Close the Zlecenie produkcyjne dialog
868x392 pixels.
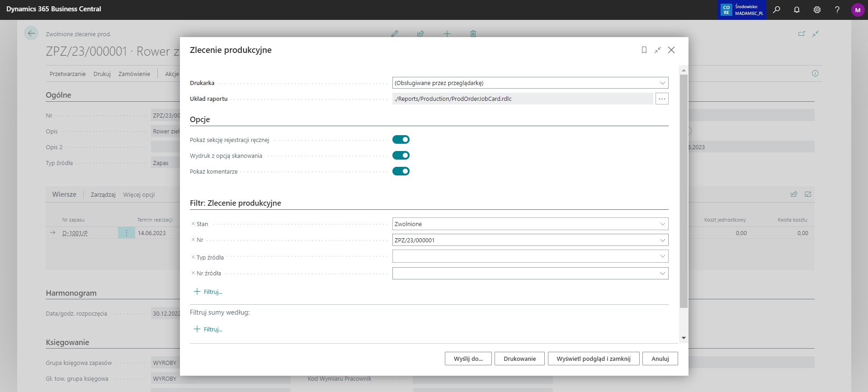(671, 50)
